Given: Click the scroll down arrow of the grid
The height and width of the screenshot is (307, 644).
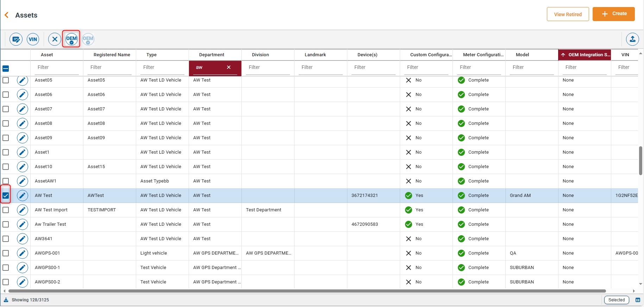Looking at the screenshot, I should coord(640,284).
